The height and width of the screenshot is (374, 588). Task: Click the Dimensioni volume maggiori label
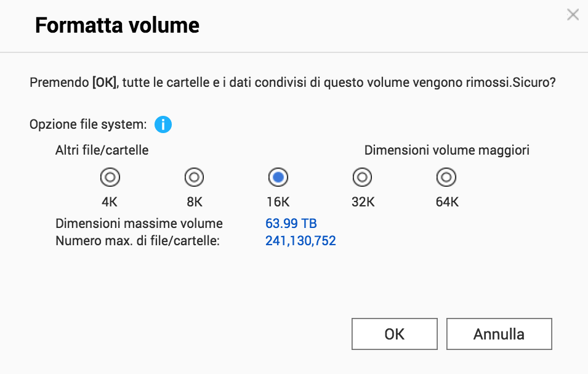447,150
